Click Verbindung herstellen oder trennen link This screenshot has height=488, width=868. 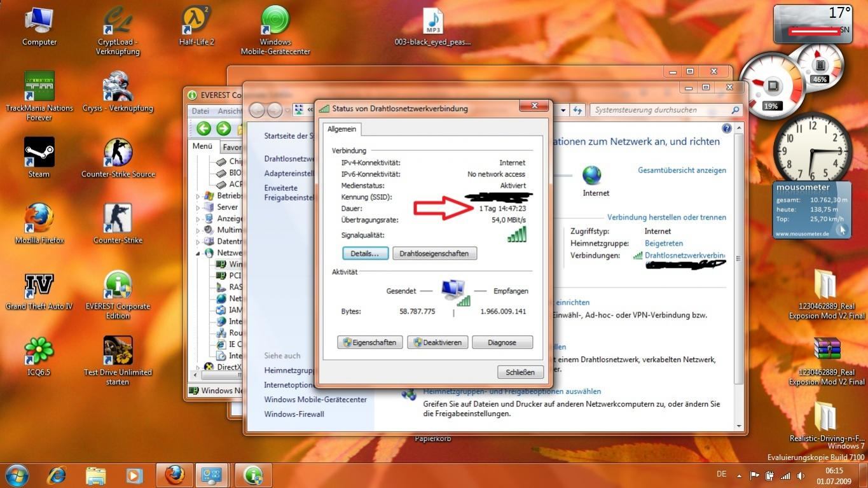(x=666, y=217)
